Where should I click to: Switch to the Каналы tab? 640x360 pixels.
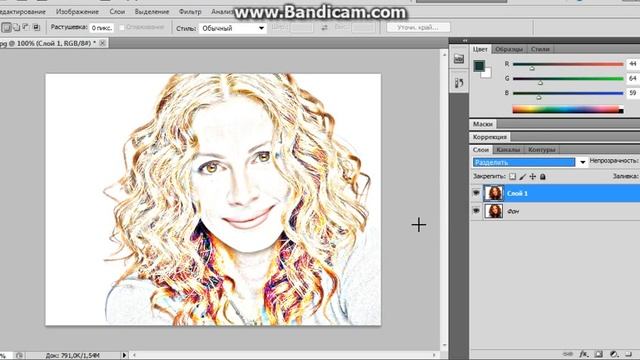coord(508,150)
